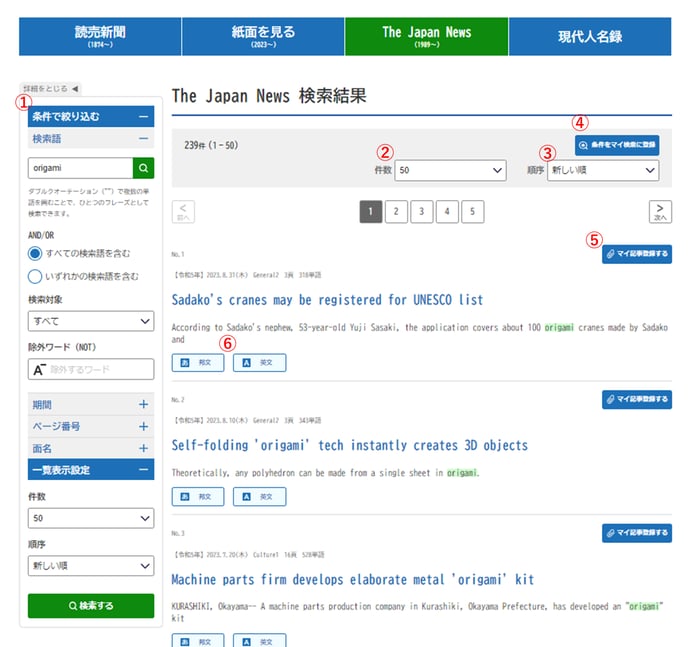Viewport: 688px width, 647px height.
Task: Click the green 検索する button
Action: coord(91,605)
